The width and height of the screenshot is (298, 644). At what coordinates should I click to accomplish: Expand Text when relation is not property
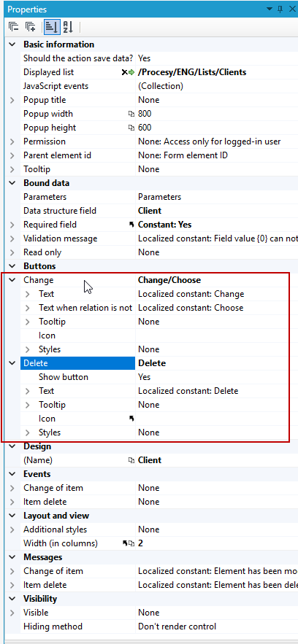click(x=28, y=308)
